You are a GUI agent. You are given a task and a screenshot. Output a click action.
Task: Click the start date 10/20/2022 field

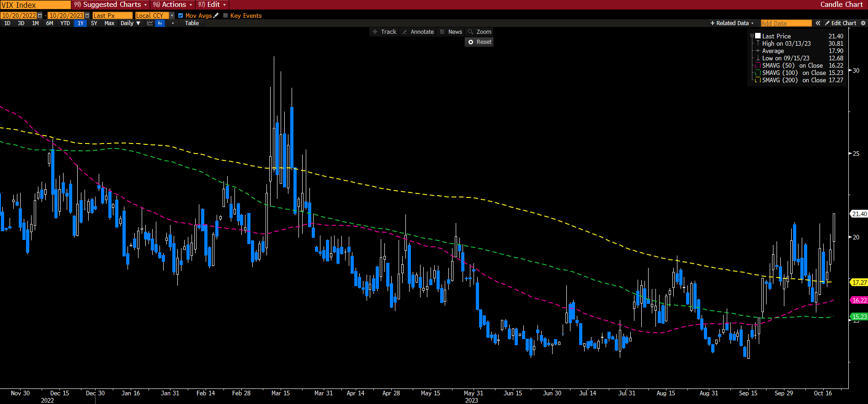pos(19,16)
